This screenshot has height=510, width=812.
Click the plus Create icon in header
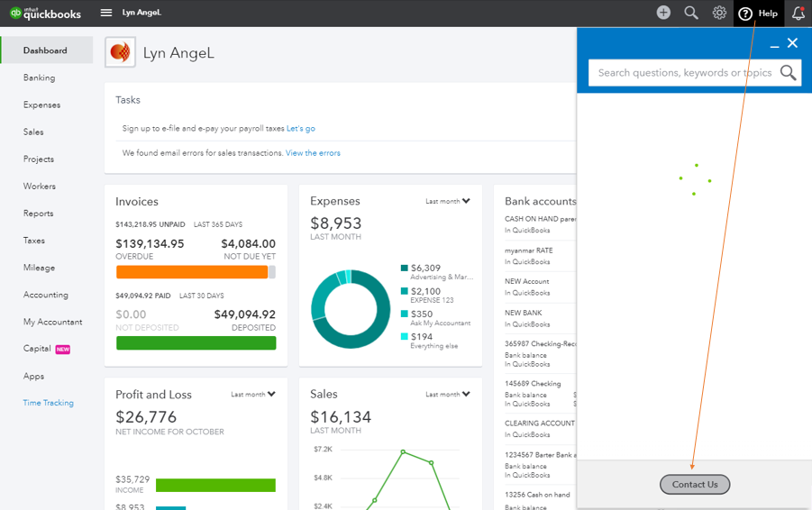(x=663, y=13)
